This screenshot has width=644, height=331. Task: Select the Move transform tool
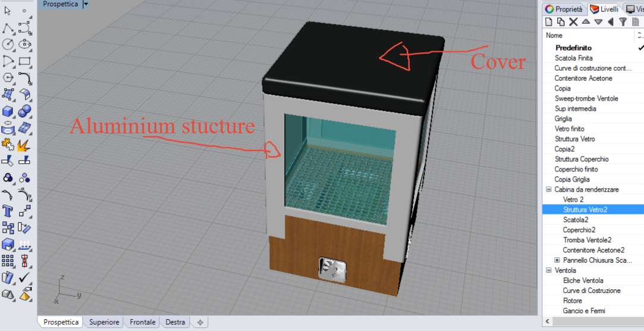(x=24, y=211)
